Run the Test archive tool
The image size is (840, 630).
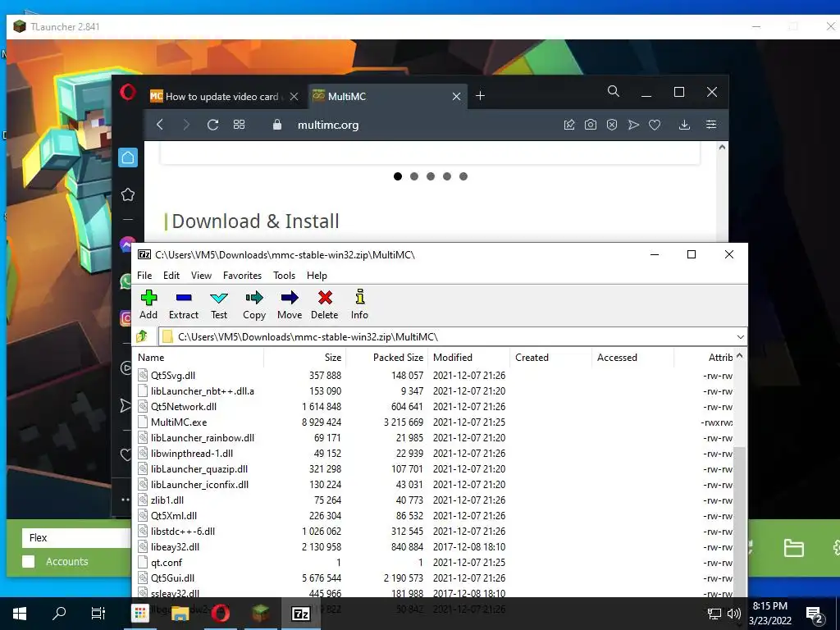click(x=218, y=304)
